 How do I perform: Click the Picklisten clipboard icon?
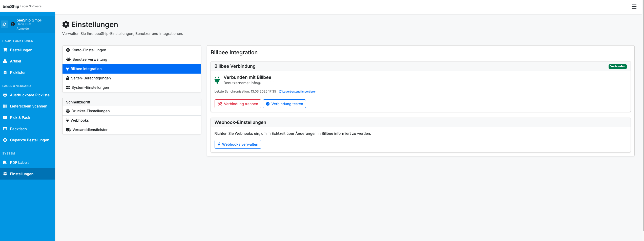pos(5,73)
